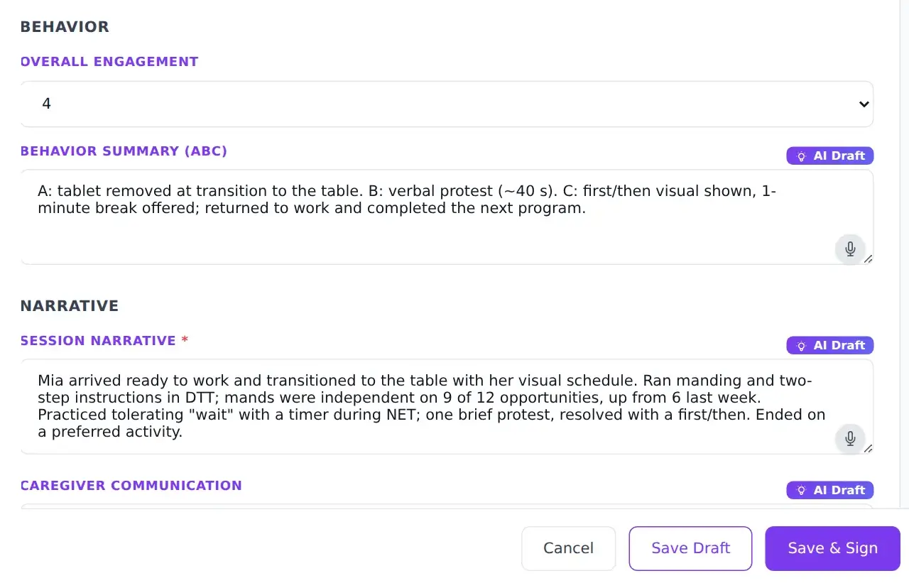Grab Behavior Summary textarea resize handle

click(868, 259)
